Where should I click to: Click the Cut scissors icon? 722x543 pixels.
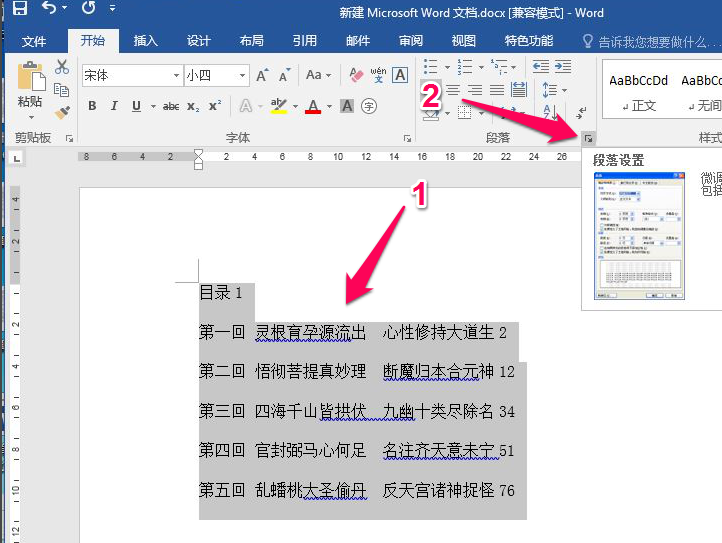(62, 67)
